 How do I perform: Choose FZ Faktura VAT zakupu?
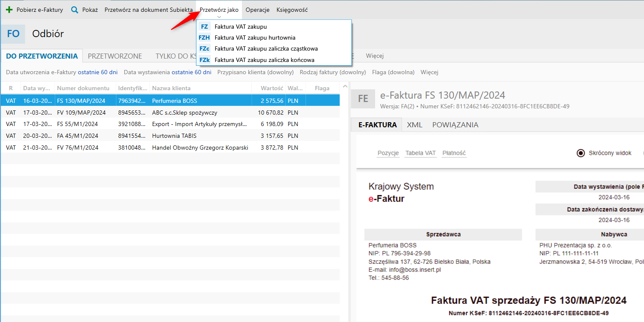274,27
